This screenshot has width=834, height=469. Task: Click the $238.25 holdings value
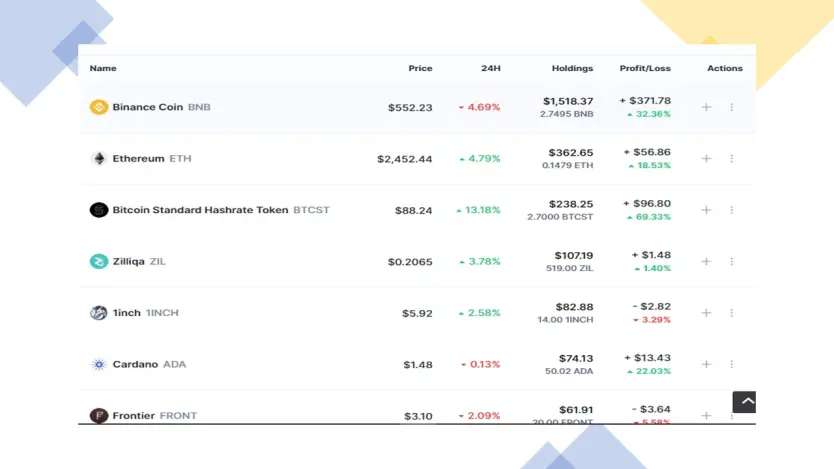click(571, 204)
